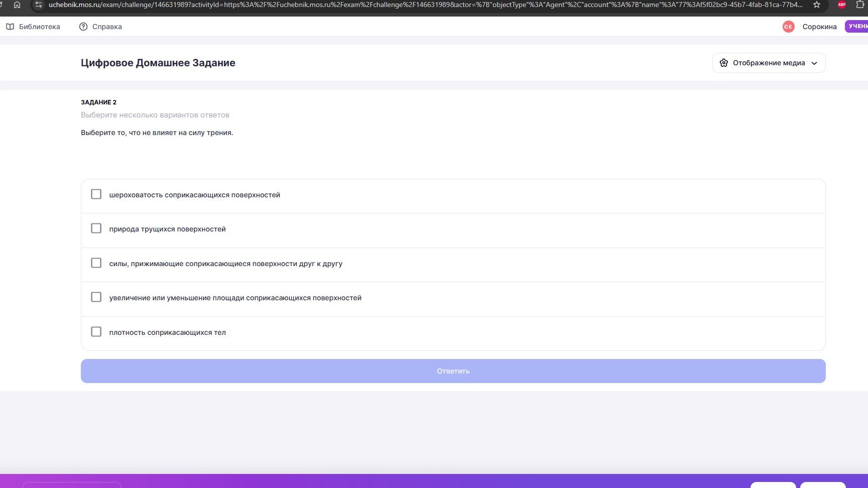
Task: Open the browser extensions puzzle icon
Action: (x=860, y=5)
